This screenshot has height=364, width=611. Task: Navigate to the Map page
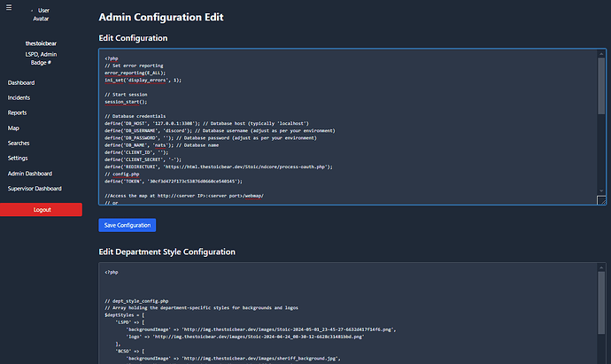pyautogui.click(x=13, y=128)
